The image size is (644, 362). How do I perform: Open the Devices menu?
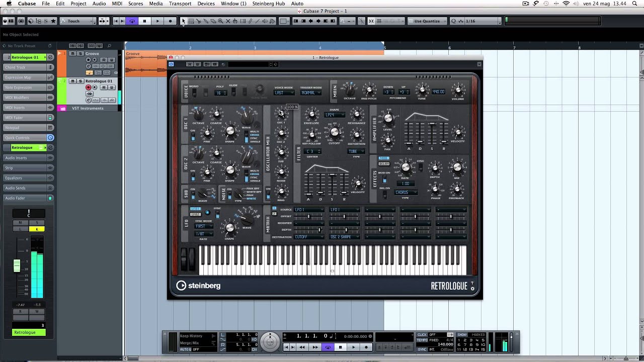(x=206, y=4)
